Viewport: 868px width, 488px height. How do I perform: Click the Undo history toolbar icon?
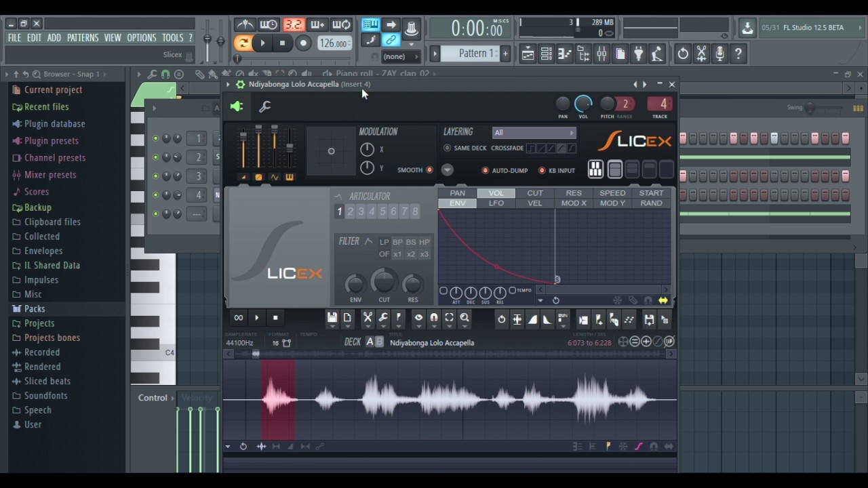(x=683, y=54)
